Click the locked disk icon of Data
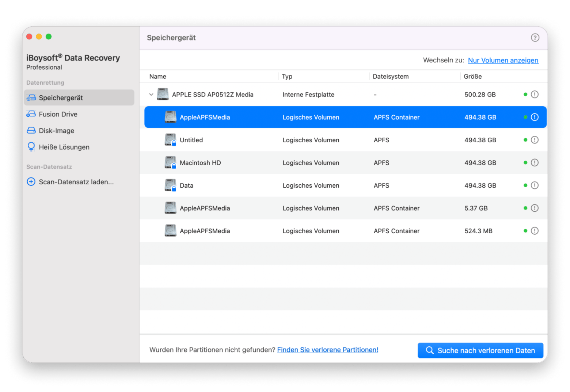Image resolution: width=570 pixels, height=392 pixels. (170, 185)
